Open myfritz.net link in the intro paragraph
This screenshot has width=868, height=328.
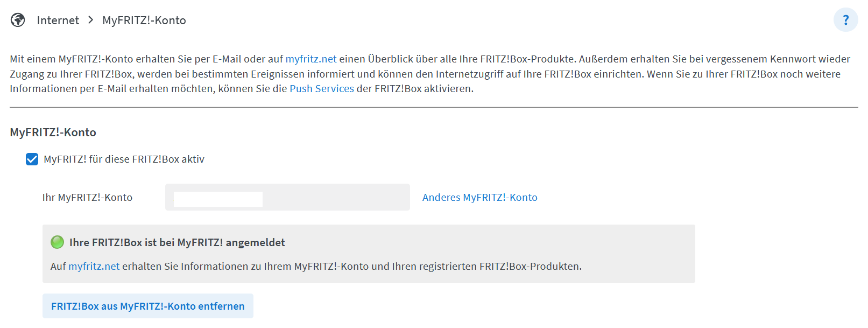[x=311, y=59]
